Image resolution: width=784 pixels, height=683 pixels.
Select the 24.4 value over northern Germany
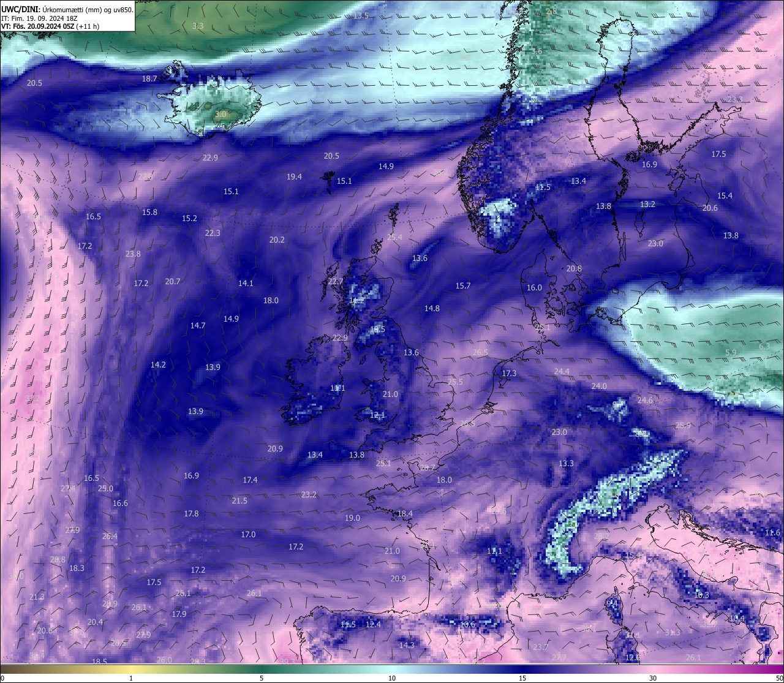pos(562,372)
